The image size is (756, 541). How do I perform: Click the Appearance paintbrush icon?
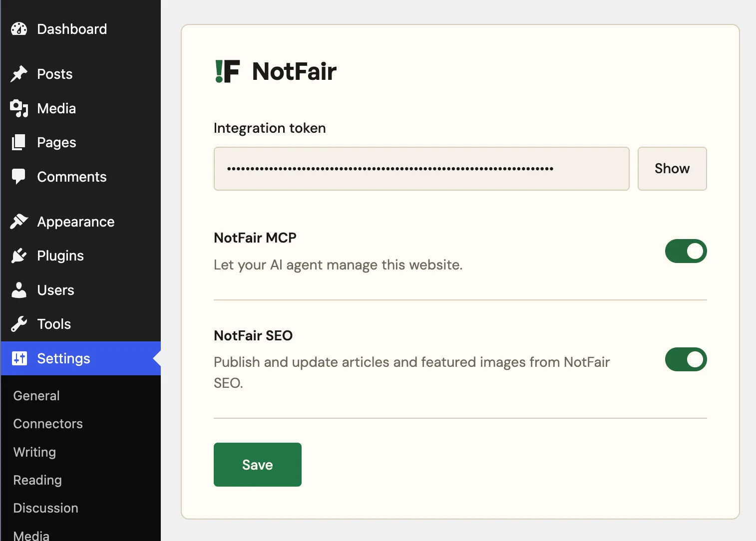coord(19,221)
